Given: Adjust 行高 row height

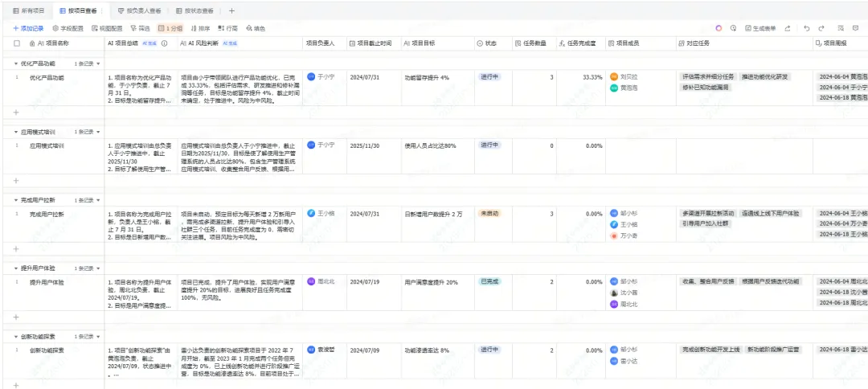Looking at the screenshot, I should pyautogui.click(x=228, y=28).
